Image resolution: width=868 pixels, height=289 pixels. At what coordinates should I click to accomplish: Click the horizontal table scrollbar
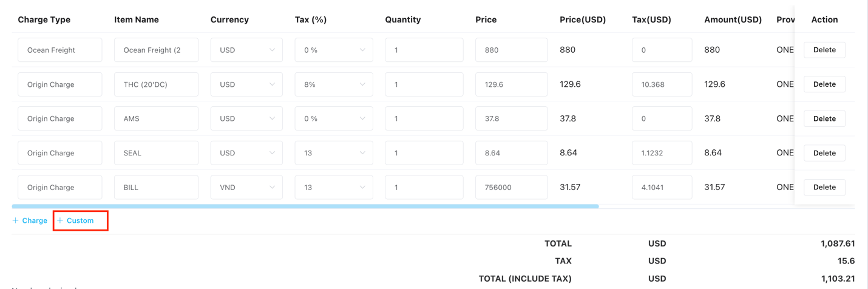click(305, 206)
